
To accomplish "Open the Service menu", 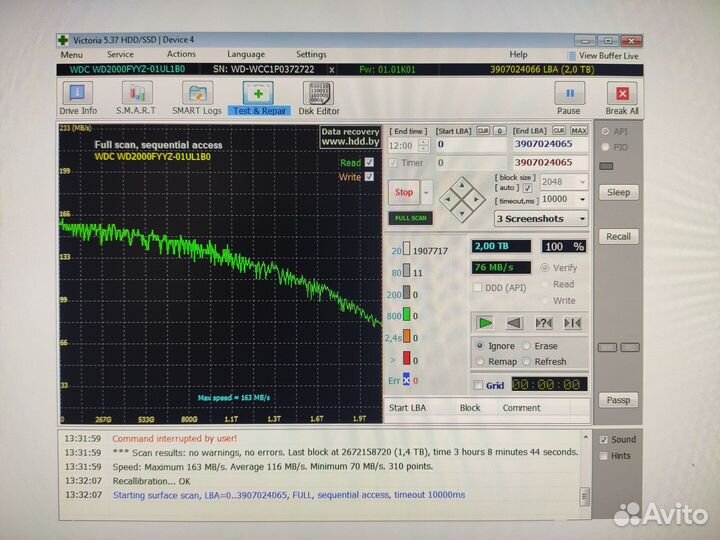I will click(x=120, y=55).
